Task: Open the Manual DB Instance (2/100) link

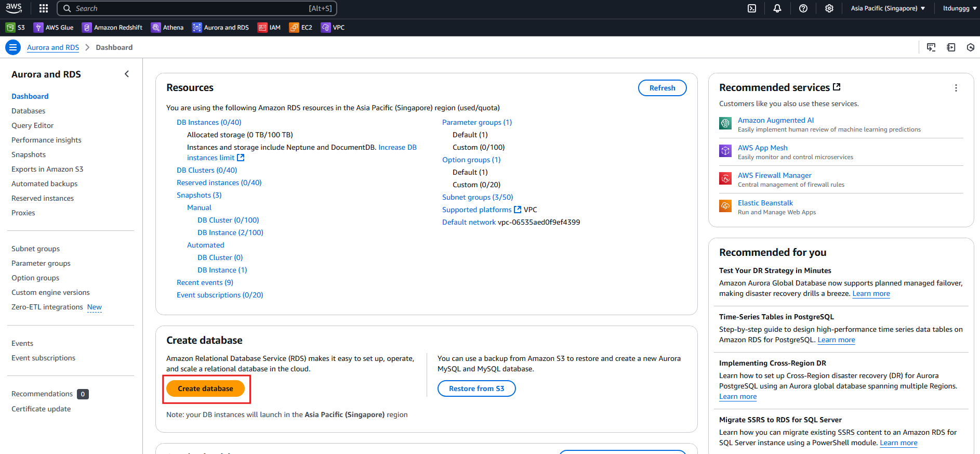Action: click(x=230, y=232)
